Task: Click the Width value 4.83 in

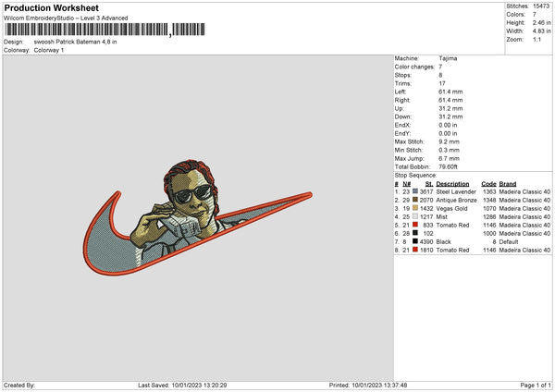Action: click(x=541, y=31)
